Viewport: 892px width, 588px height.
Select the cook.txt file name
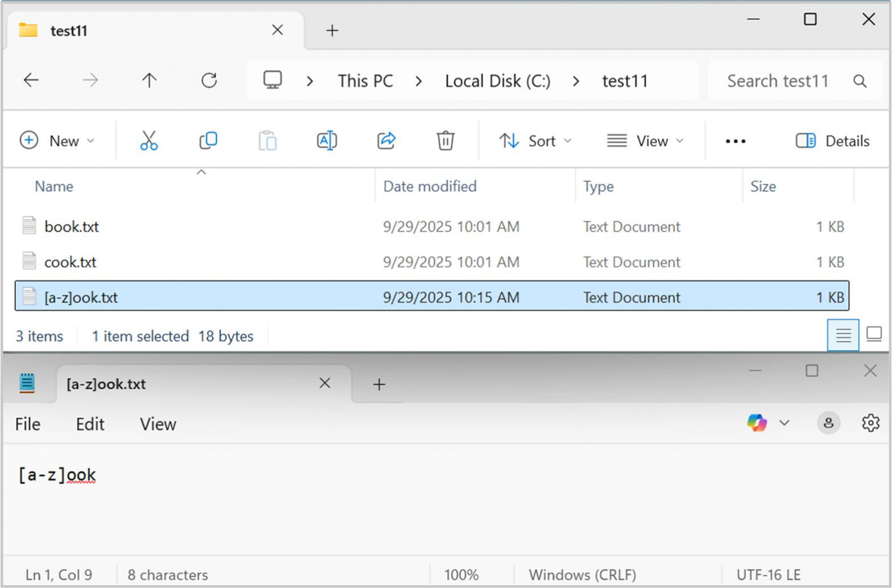point(70,262)
